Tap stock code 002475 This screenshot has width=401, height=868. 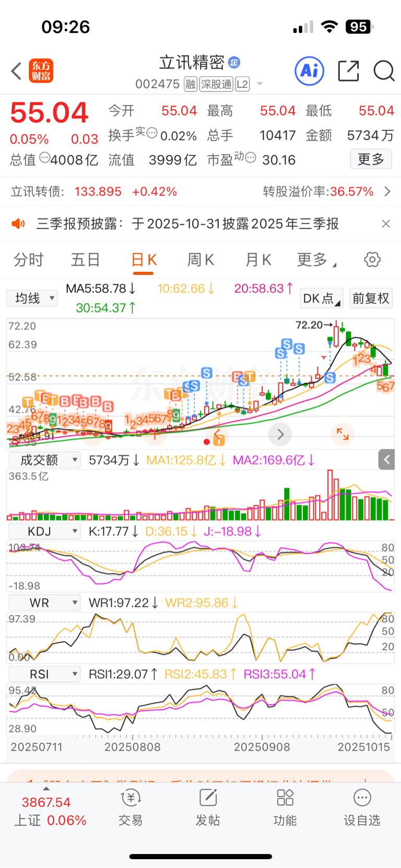(x=157, y=84)
